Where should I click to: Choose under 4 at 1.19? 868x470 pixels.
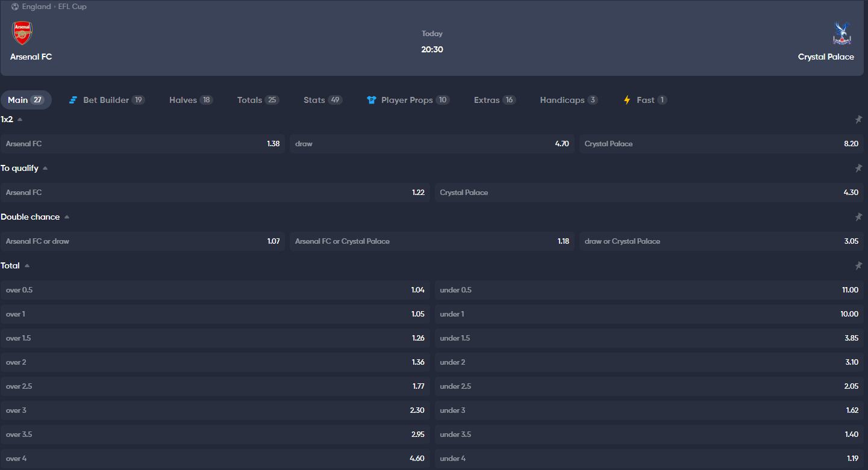(x=649, y=459)
